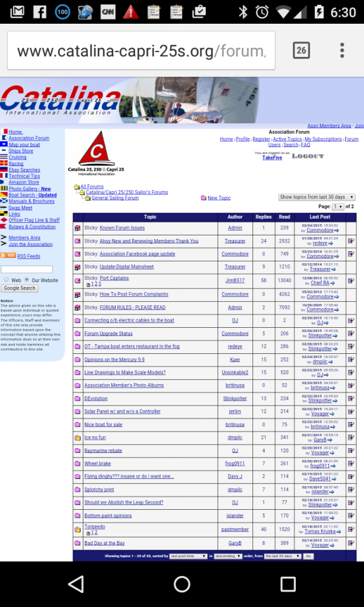Image resolution: width=364 pixels, height=607 pixels.
Task: Open the page number dropdown
Action: (x=338, y=206)
